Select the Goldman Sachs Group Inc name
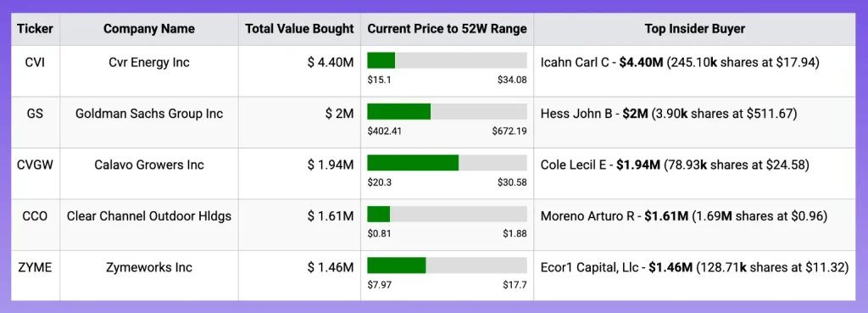The width and height of the screenshot is (868, 313). [149, 114]
